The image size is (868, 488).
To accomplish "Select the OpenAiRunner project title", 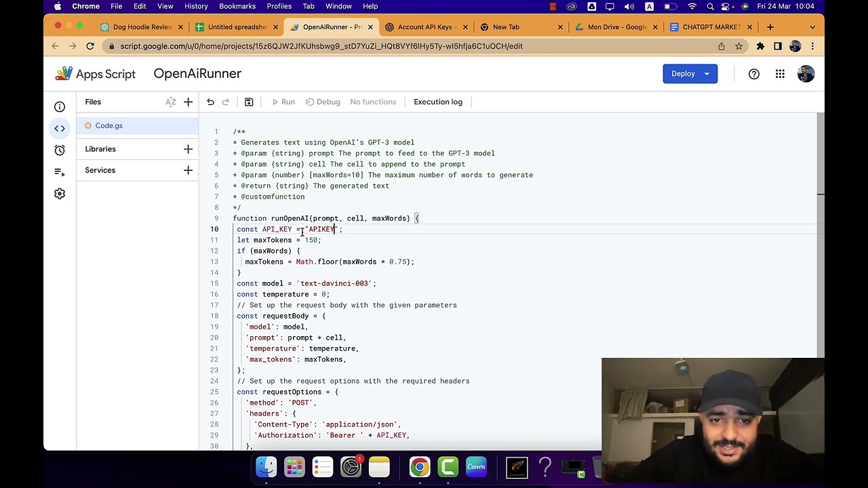I will coord(197,73).
